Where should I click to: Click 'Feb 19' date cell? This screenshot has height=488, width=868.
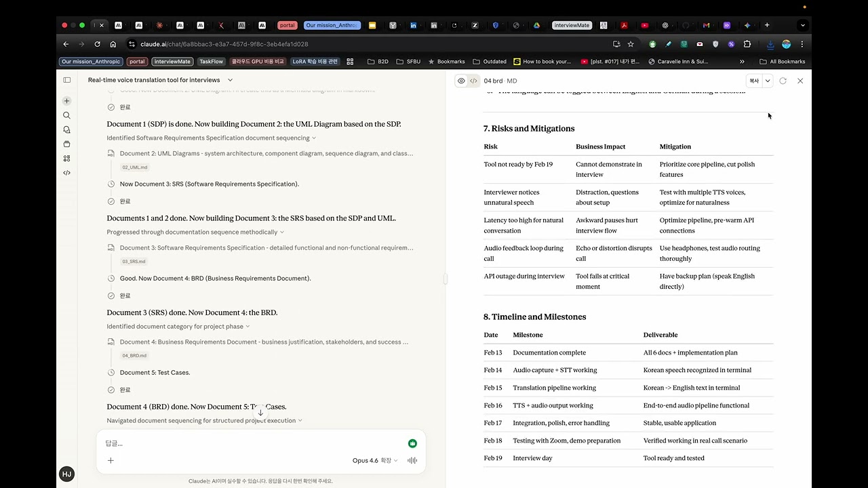[494, 458]
